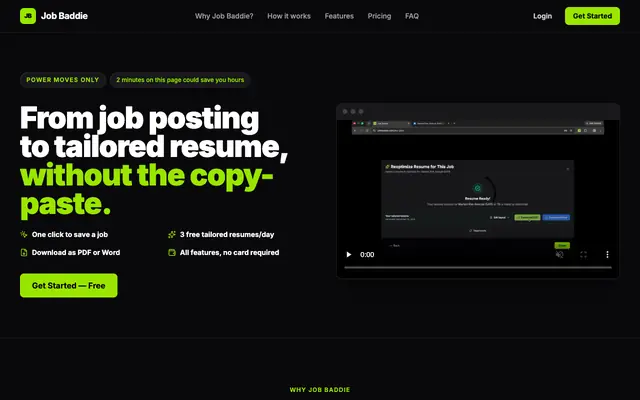This screenshot has height=400, width=640.
Task: Unmute the demo video audio
Action: (x=560, y=255)
